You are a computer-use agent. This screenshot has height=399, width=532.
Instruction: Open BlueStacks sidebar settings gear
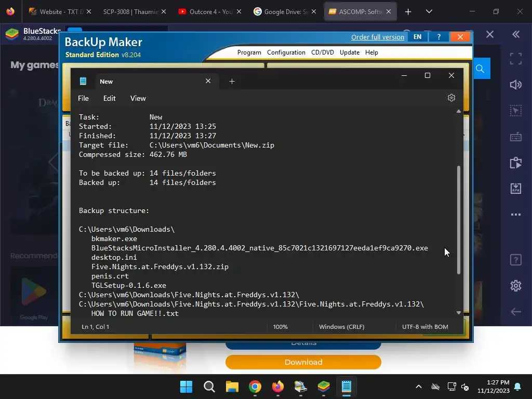[516, 286]
